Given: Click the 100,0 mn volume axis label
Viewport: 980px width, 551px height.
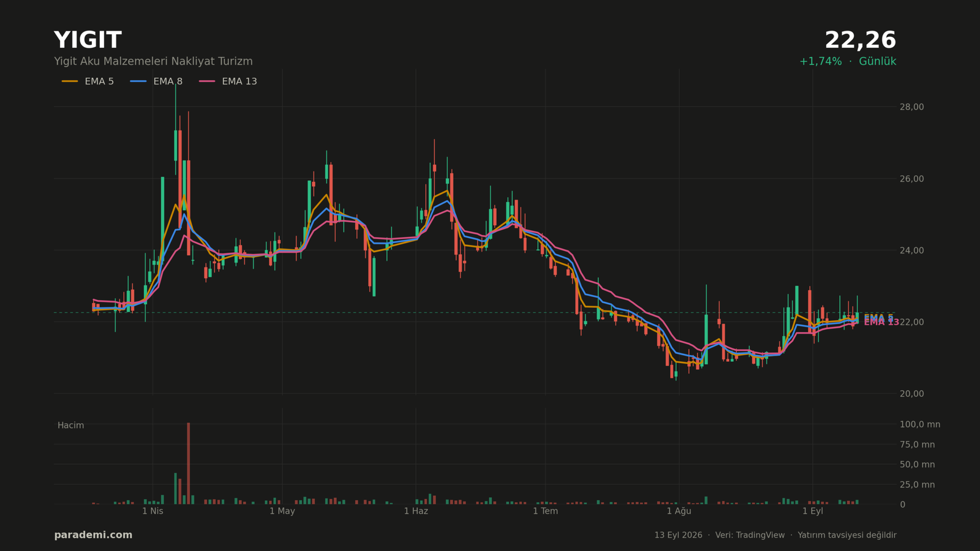Looking at the screenshot, I should click(919, 424).
